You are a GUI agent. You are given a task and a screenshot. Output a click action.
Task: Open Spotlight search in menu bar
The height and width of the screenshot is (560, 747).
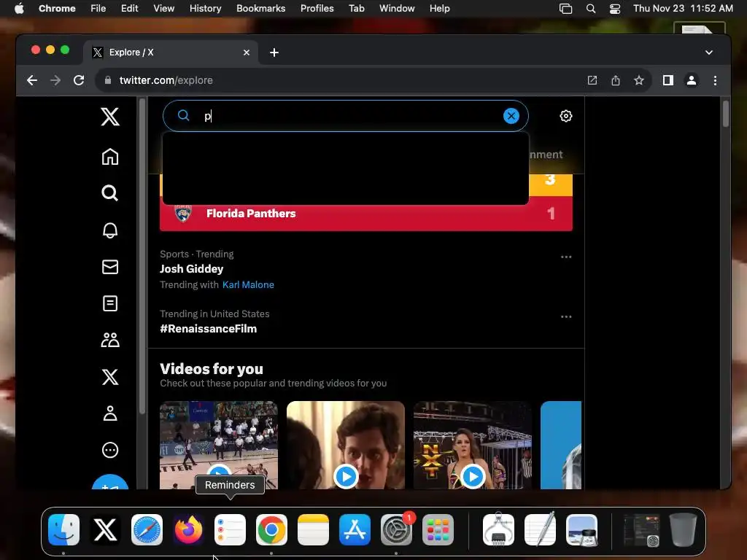(591, 9)
